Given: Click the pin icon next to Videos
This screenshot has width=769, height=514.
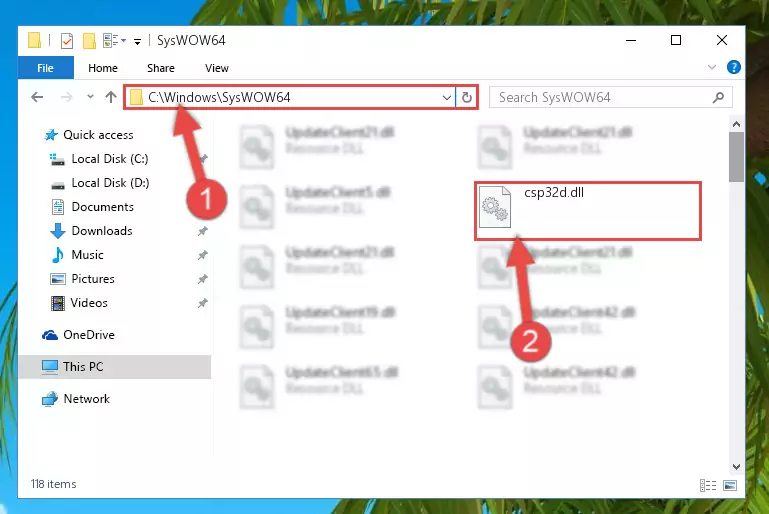Looking at the screenshot, I should [x=203, y=303].
